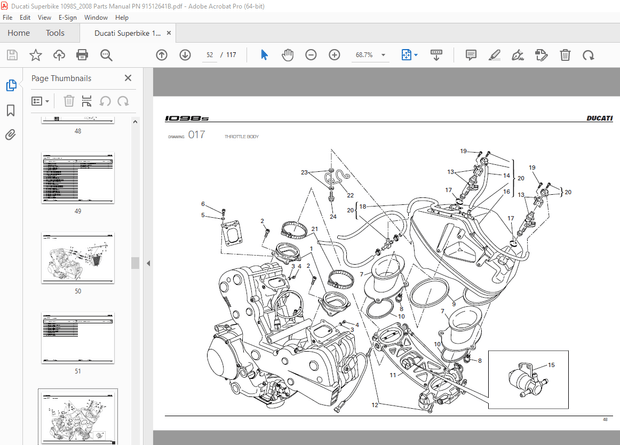Open the thumbnails options dropdown
The image size is (620, 445).
click(40, 101)
